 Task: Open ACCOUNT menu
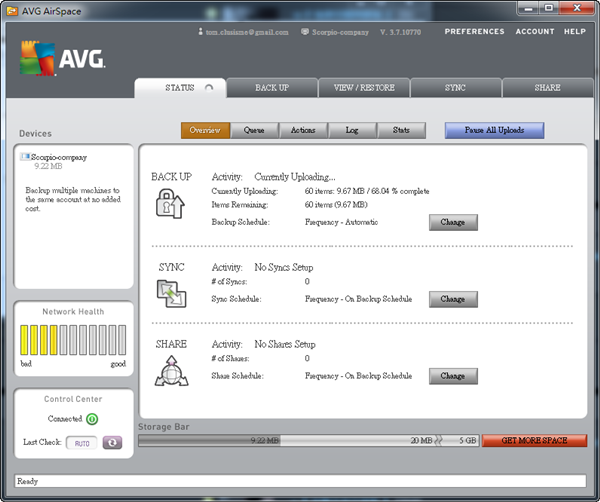tap(535, 32)
